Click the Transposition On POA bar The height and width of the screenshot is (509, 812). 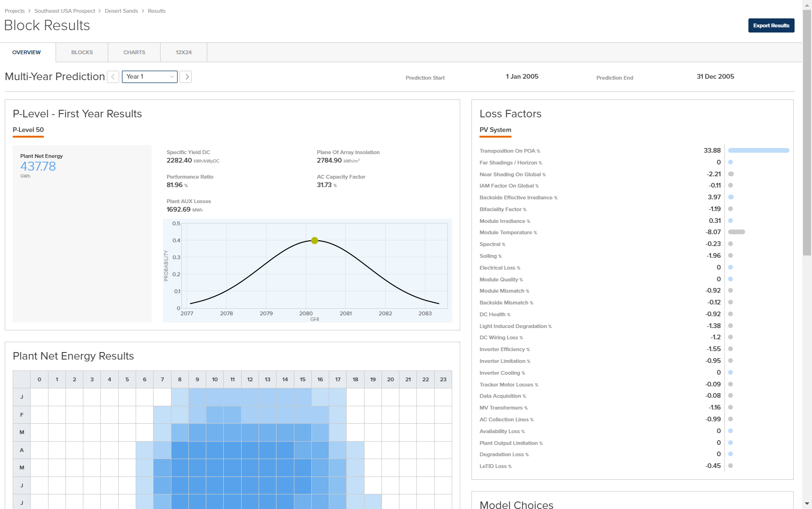(758, 151)
